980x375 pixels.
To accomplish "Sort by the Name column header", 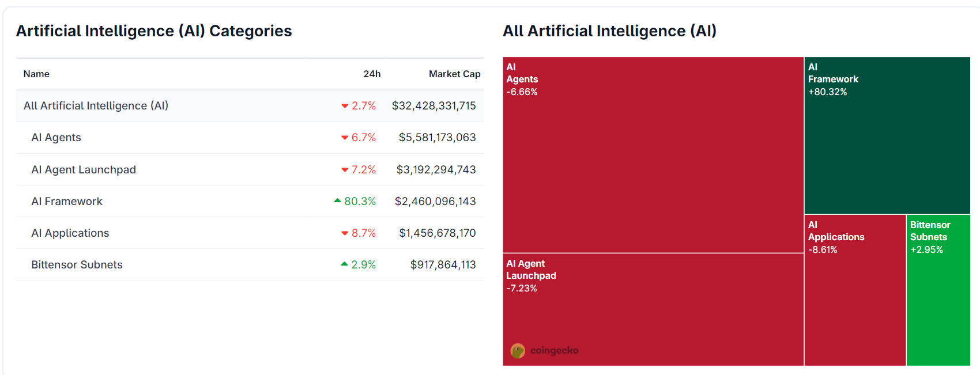I will click(36, 74).
